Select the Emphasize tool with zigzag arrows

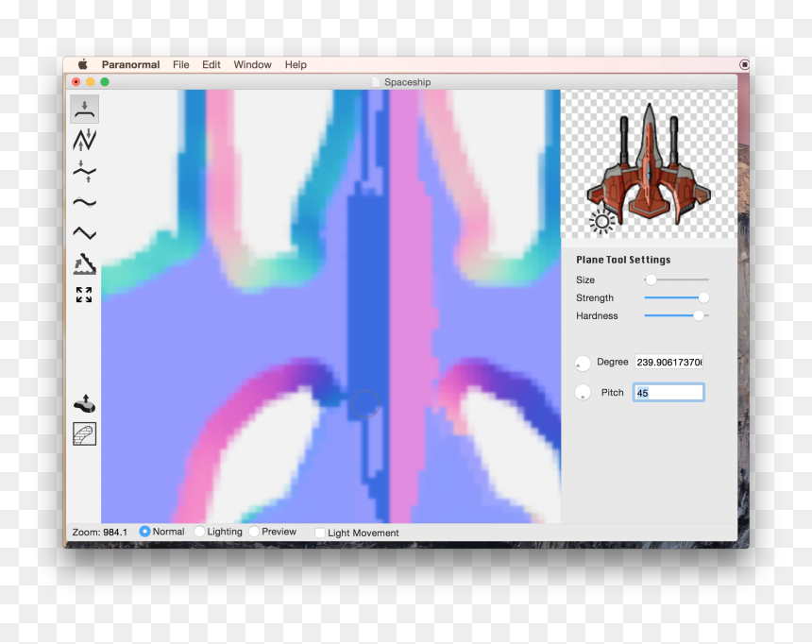[84, 140]
